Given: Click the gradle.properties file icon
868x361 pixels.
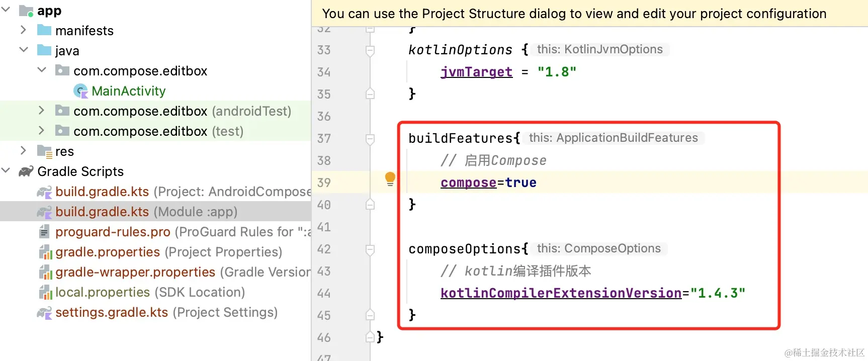Looking at the screenshot, I should pyautogui.click(x=45, y=252).
